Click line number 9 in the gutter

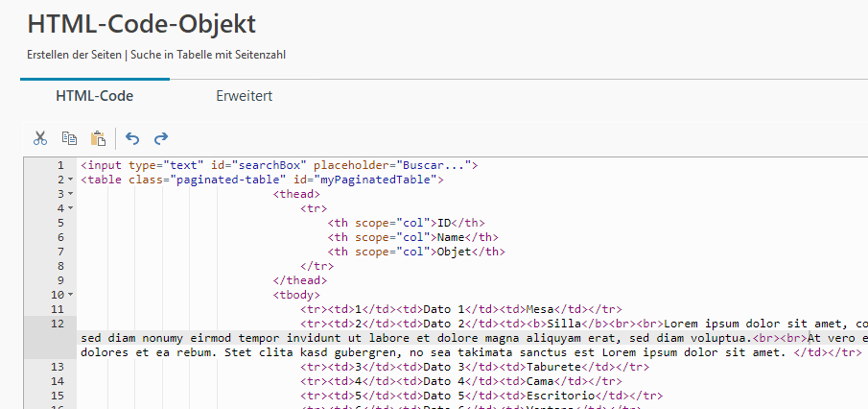coord(59,280)
